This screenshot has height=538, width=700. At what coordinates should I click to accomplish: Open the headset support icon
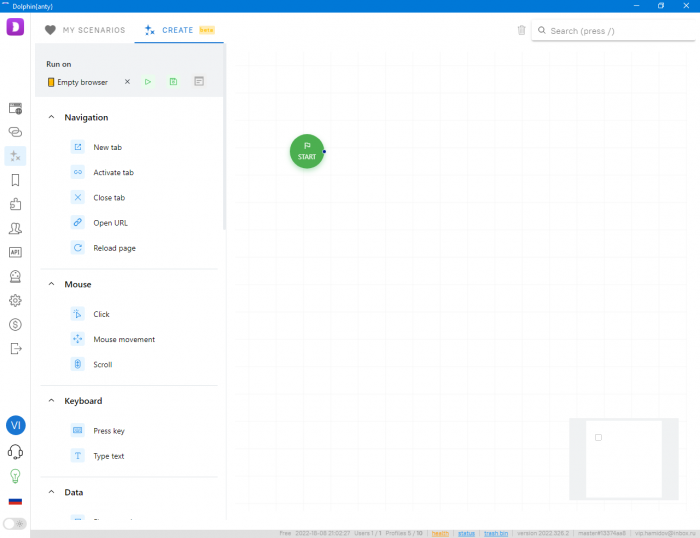click(x=15, y=451)
